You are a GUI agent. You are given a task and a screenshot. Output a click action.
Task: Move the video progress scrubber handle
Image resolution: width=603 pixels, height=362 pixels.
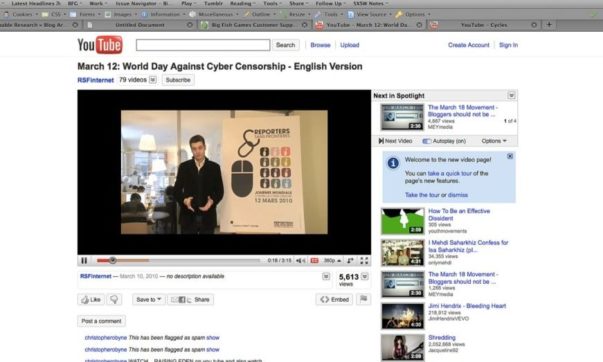112,260
